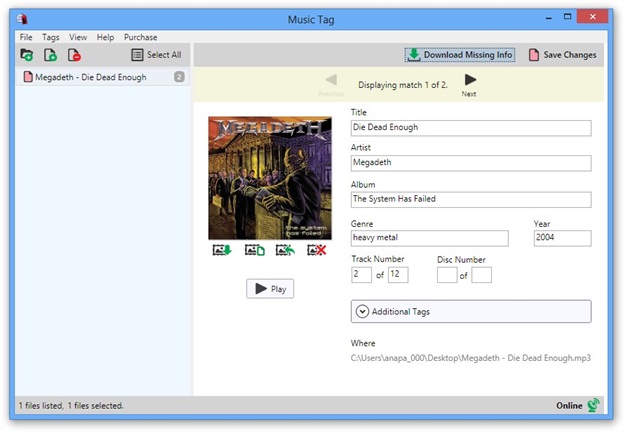The height and width of the screenshot is (433, 625).
Task: Revert cover art icon
Action: [285, 250]
